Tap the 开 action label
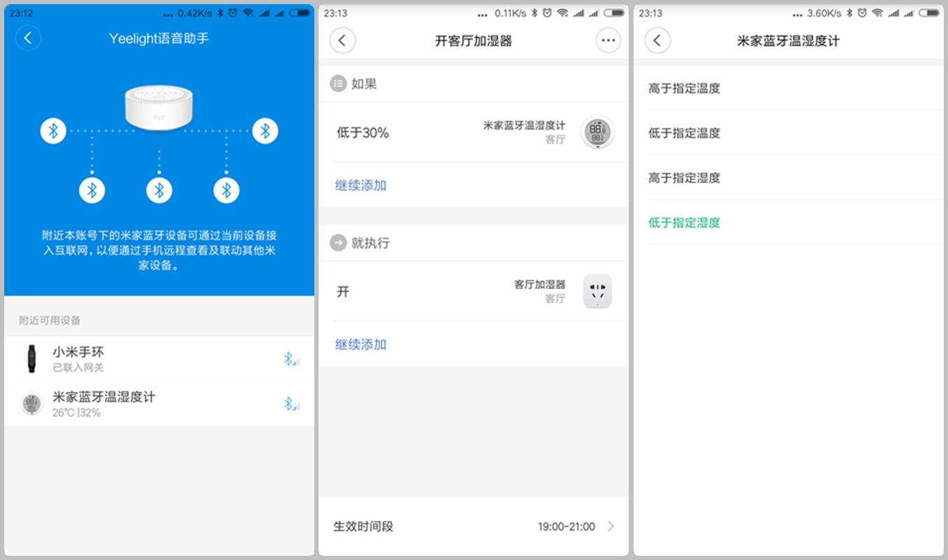The width and height of the screenshot is (948, 560). pyautogui.click(x=343, y=292)
